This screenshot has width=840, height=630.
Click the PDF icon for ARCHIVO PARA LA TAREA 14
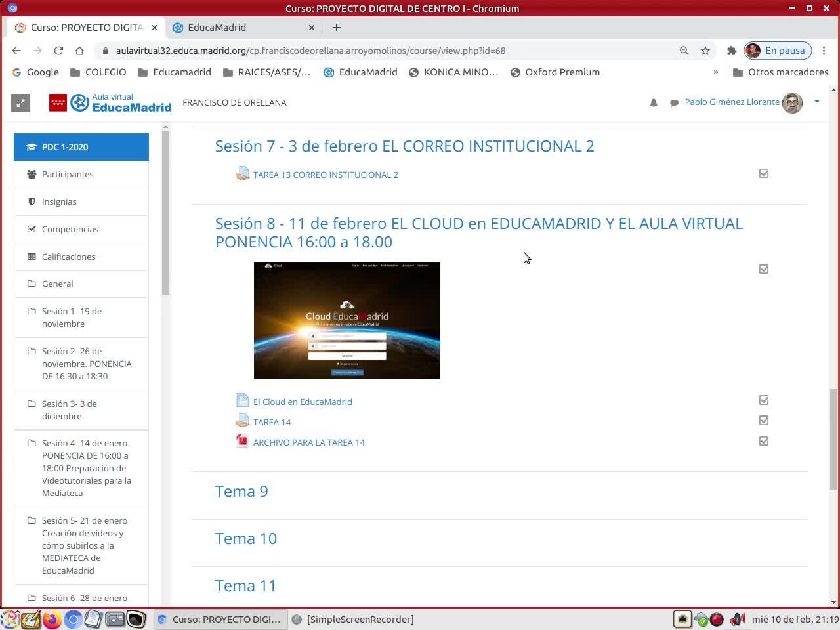click(242, 441)
